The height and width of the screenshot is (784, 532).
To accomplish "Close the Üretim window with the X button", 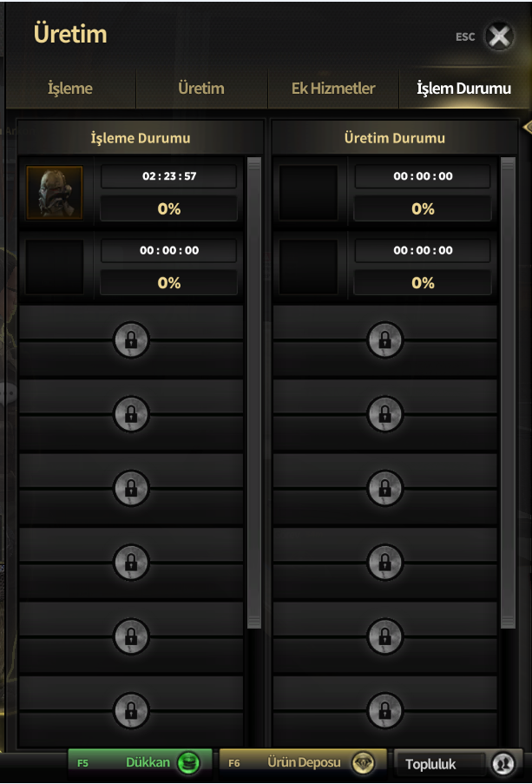I will [499, 36].
